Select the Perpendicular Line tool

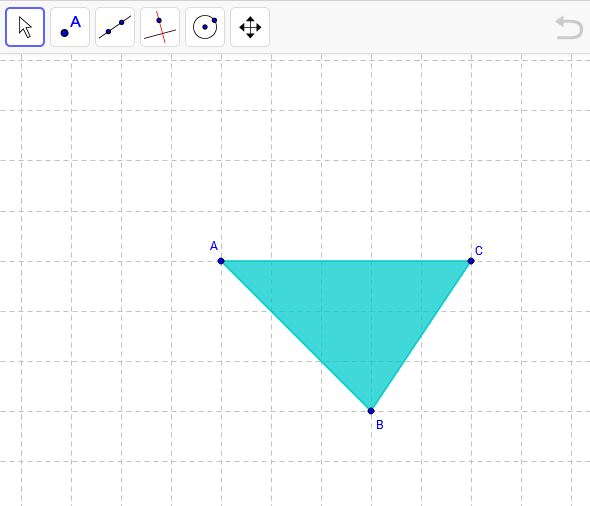click(x=160, y=27)
